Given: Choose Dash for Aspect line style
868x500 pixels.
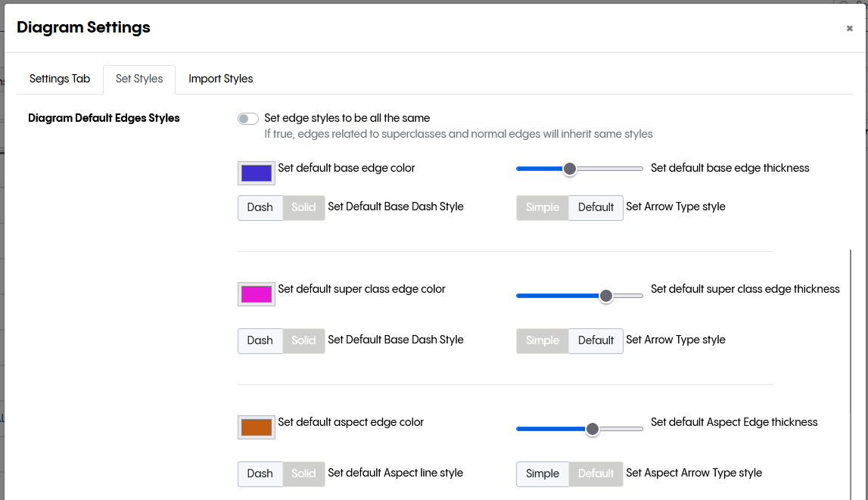Looking at the screenshot, I should tap(260, 474).
